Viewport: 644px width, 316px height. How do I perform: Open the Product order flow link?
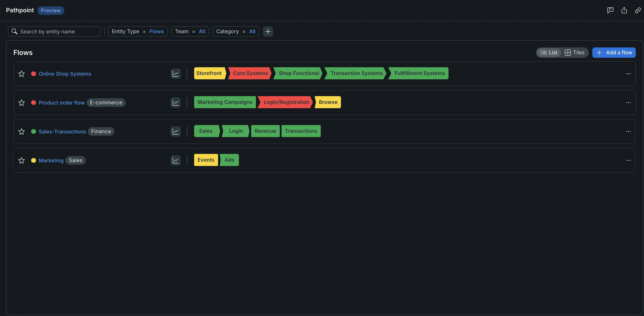62,103
